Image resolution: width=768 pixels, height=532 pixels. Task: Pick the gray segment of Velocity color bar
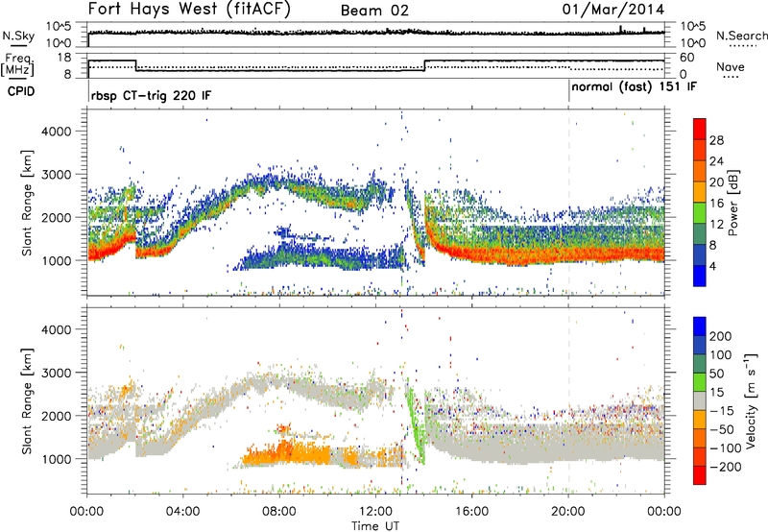(x=700, y=400)
